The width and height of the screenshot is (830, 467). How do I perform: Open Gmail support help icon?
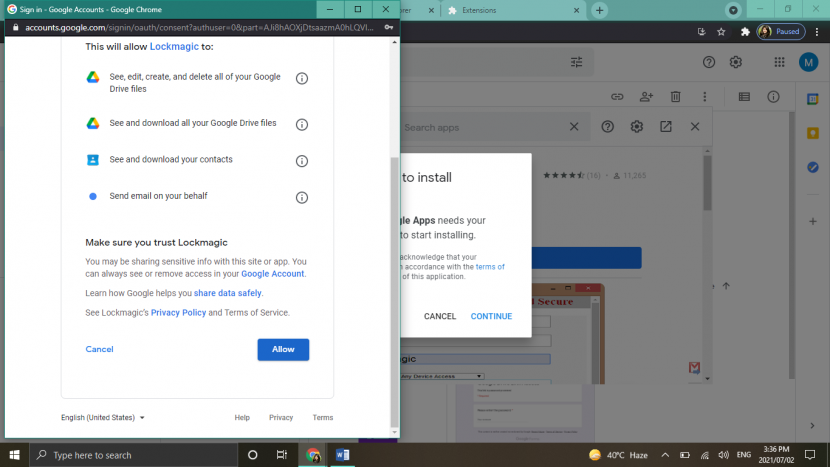pos(709,62)
